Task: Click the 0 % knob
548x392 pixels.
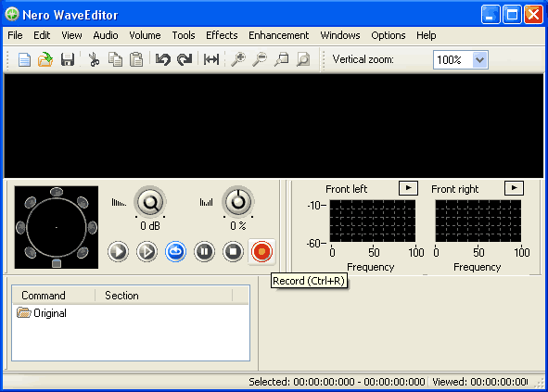Action: click(238, 202)
